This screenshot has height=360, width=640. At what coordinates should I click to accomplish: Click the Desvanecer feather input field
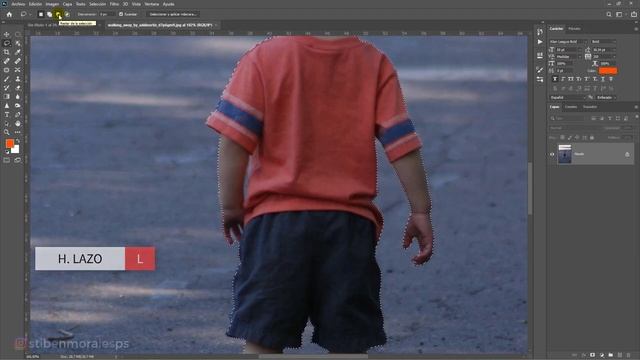point(107,14)
